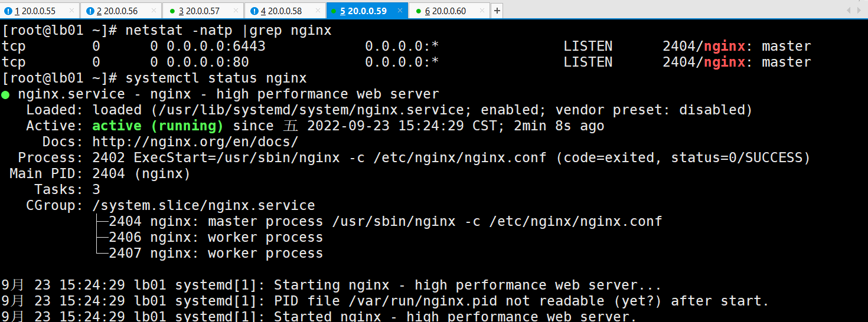Click the command 'systemctl status nginx'
The image size is (868, 322).
click(216, 78)
